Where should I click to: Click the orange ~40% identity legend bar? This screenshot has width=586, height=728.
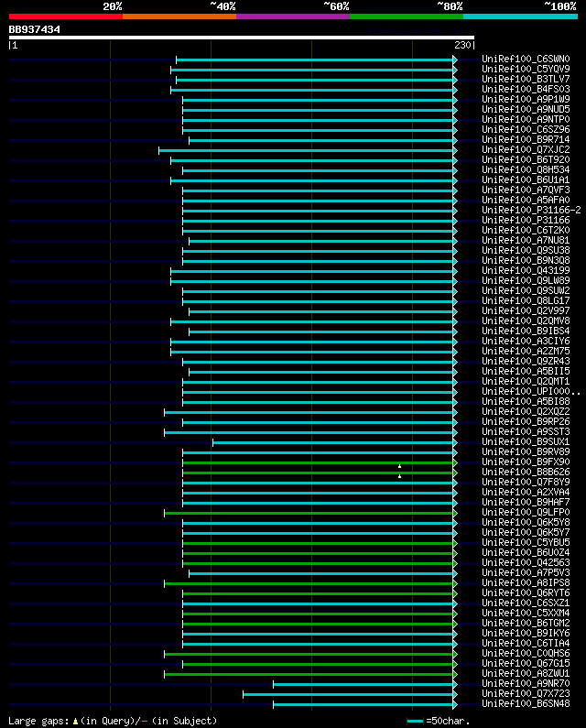179,16
